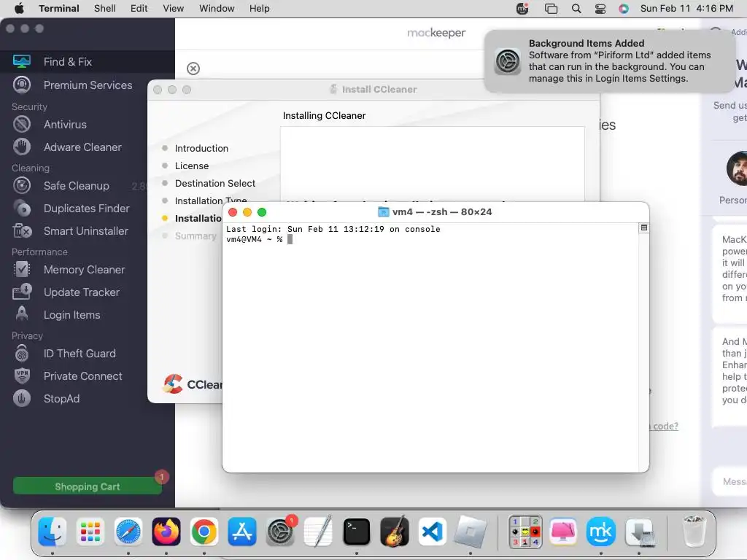Open the View menu

pyautogui.click(x=174, y=9)
